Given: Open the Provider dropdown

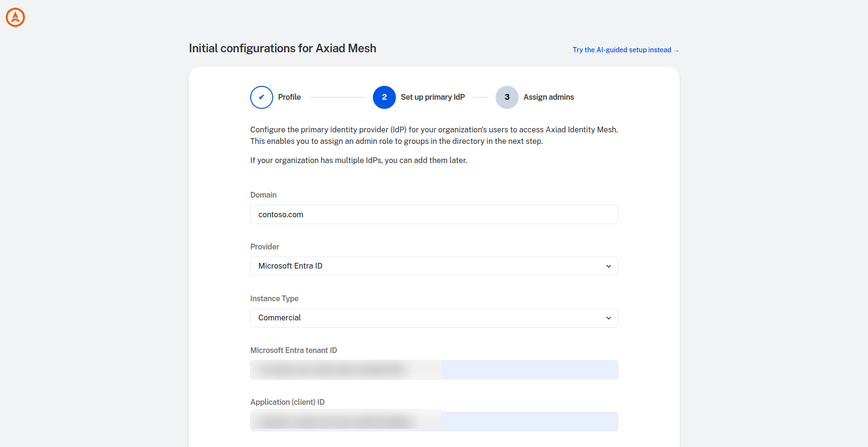Looking at the screenshot, I should (434, 266).
